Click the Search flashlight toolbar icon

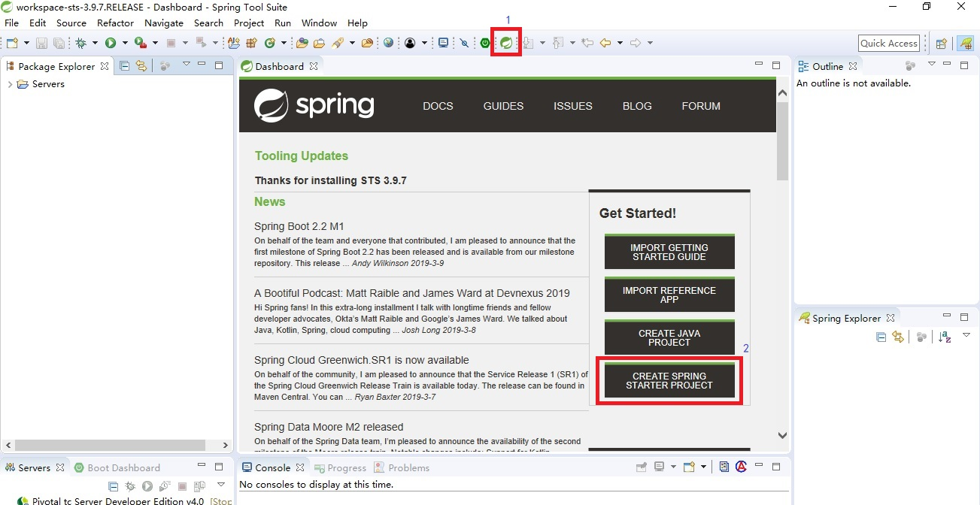[338, 43]
